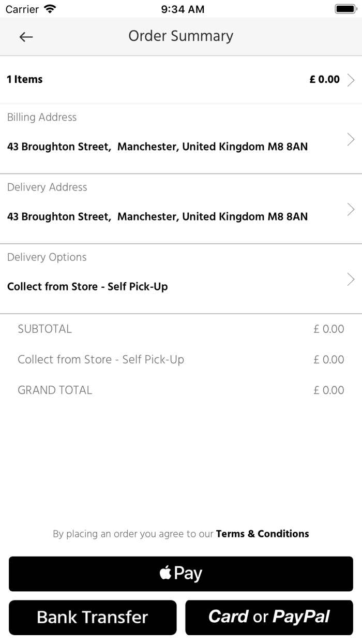Tap the battery indicator icon
Viewport: 362px width, 644px height.
345,9
